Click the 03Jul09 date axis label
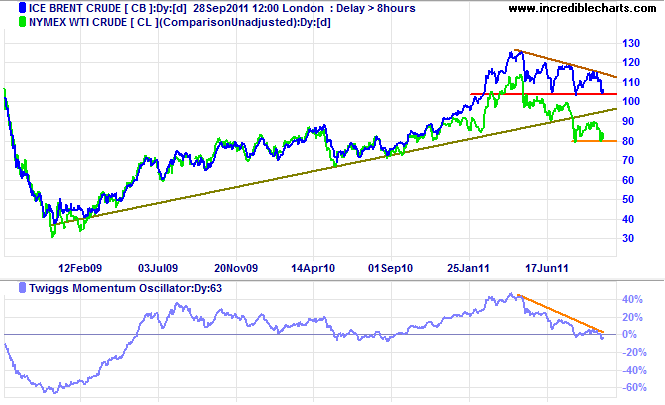The width and height of the screenshot is (665, 405). [158, 268]
